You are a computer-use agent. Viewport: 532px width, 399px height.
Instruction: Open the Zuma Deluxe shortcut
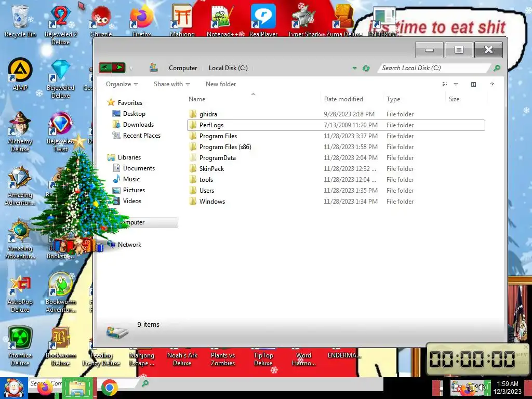pyautogui.click(x=344, y=20)
